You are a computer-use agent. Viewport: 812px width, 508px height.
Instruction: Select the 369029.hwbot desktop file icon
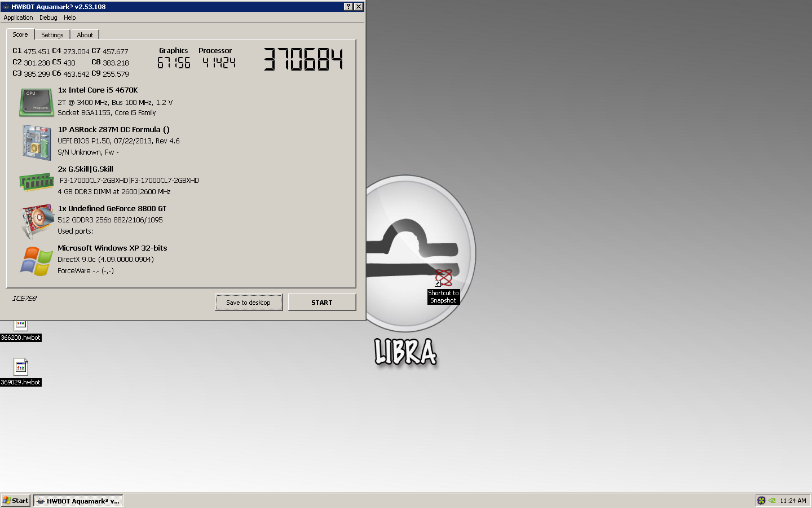click(21, 373)
